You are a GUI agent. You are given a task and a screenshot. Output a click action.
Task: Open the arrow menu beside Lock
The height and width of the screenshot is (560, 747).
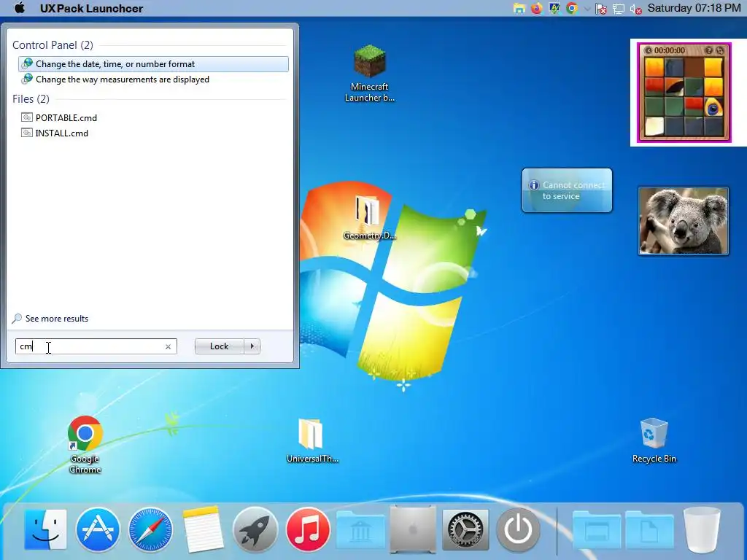click(252, 346)
